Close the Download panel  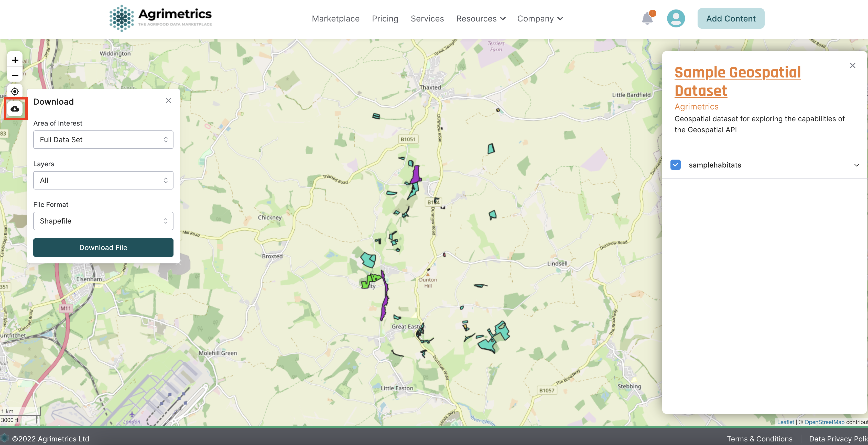point(168,101)
